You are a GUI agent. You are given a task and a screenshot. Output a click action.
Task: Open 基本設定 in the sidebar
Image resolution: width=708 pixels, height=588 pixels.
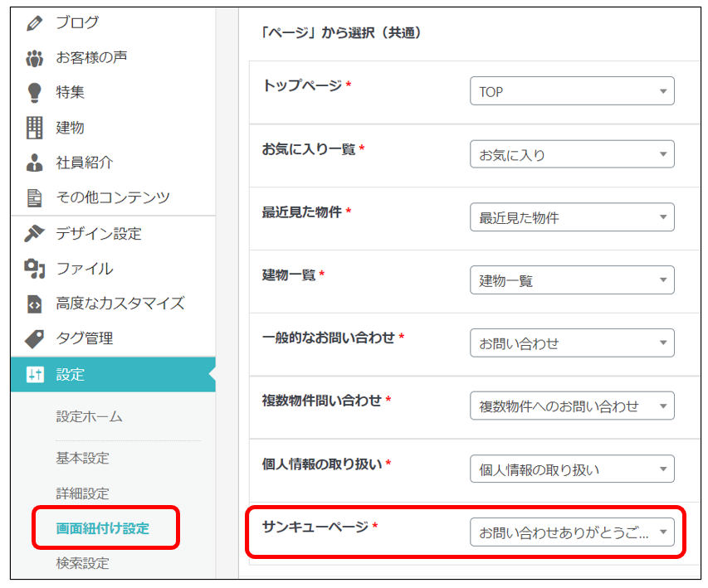click(x=82, y=459)
